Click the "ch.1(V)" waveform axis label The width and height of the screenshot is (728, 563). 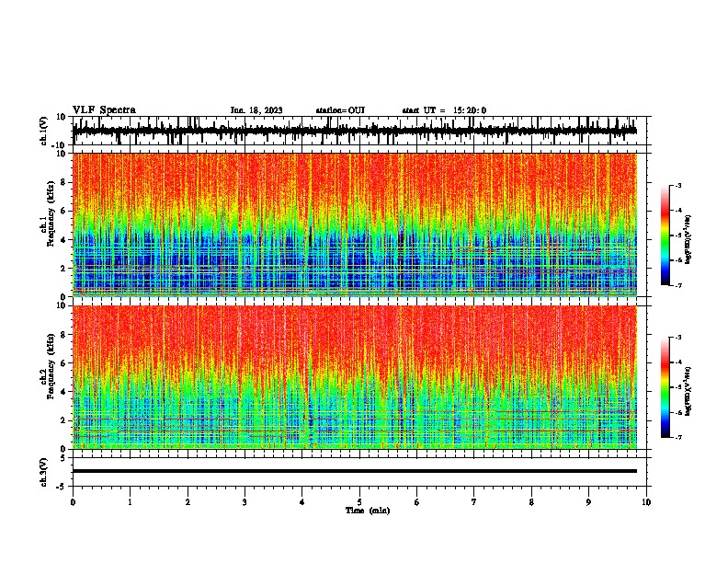pyautogui.click(x=44, y=131)
